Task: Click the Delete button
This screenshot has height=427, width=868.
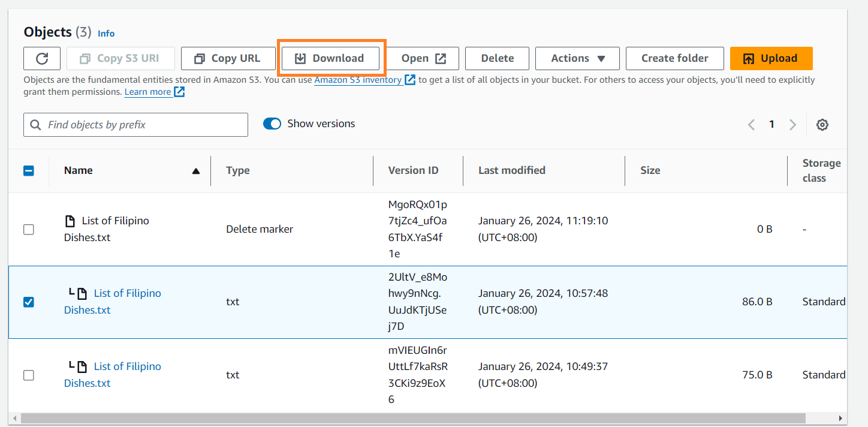Action: (x=497, y=58)
